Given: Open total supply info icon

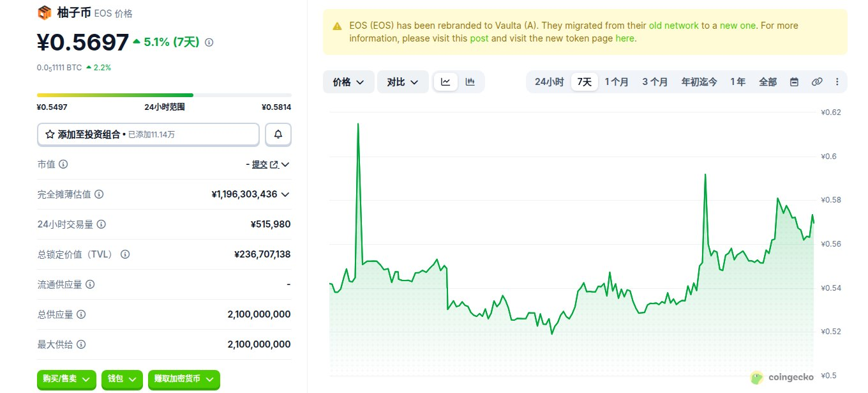Looking at the screenshot, I should 81,314.
